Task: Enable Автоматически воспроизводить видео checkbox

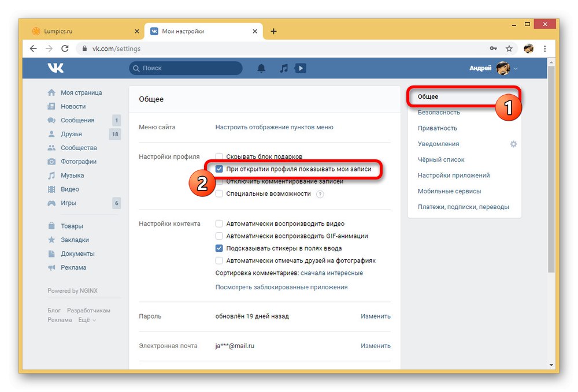Action: click(x=219, y=223)
